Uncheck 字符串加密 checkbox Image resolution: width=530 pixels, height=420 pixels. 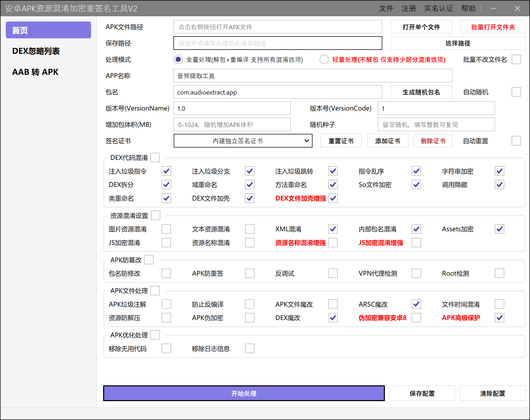coord(500,171)
